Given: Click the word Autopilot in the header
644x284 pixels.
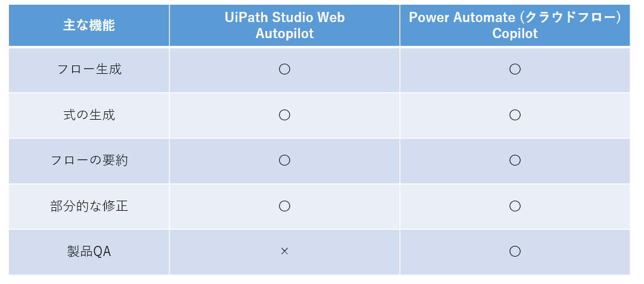Looking at the screenshot, I should click(284, 33).
